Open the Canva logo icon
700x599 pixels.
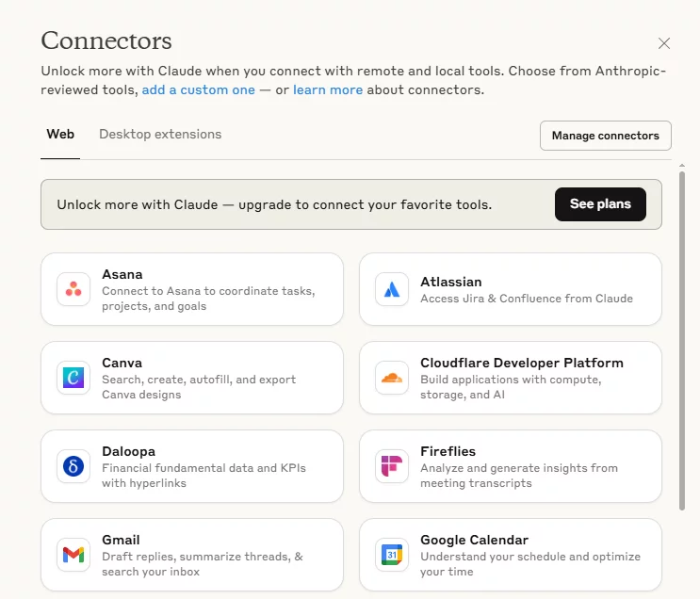[x=73, y=378]
